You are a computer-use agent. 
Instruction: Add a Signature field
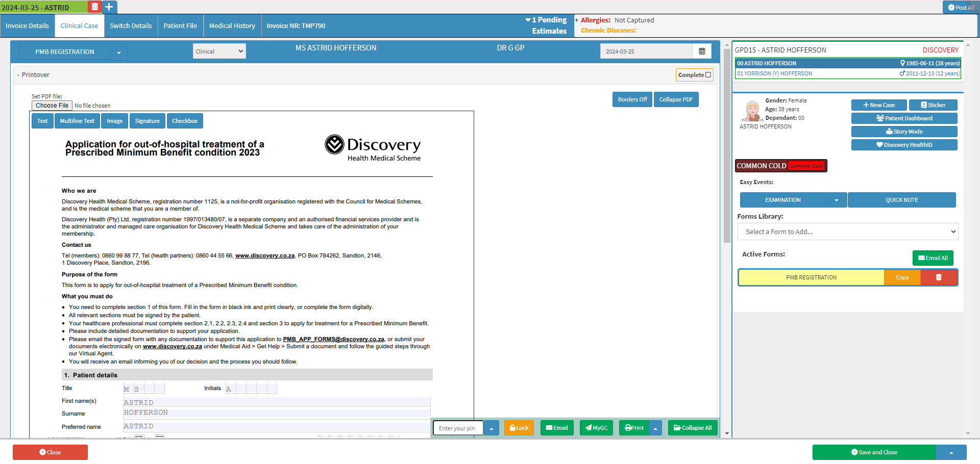click(x=148, y=121)
